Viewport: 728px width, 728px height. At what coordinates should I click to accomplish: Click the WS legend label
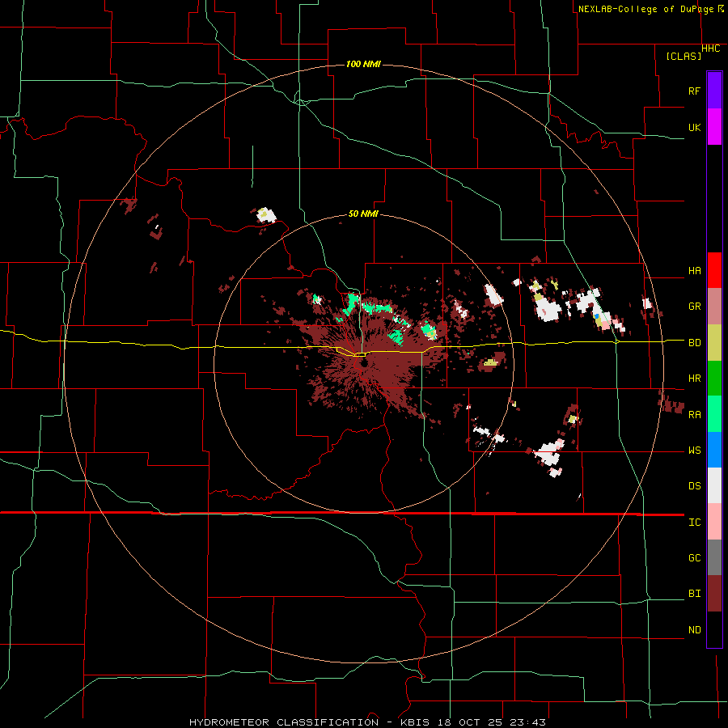pos(694,451)
